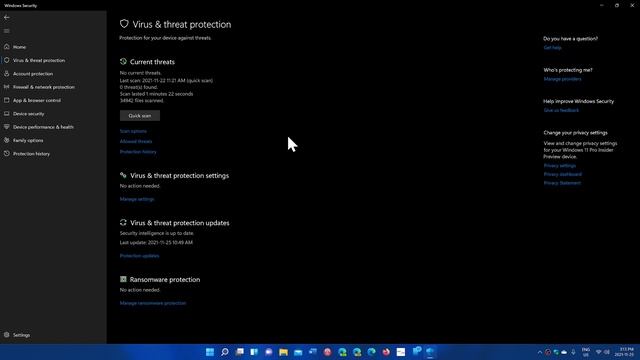640x360 pixels.
Task: Open Protection updates link
Action: tap(140, 256)
